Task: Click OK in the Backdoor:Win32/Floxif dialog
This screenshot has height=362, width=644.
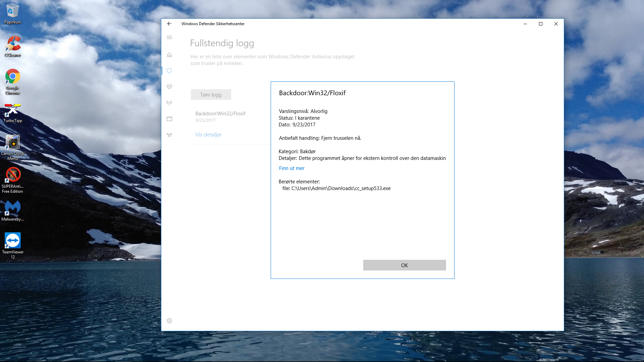Action: 405,265
